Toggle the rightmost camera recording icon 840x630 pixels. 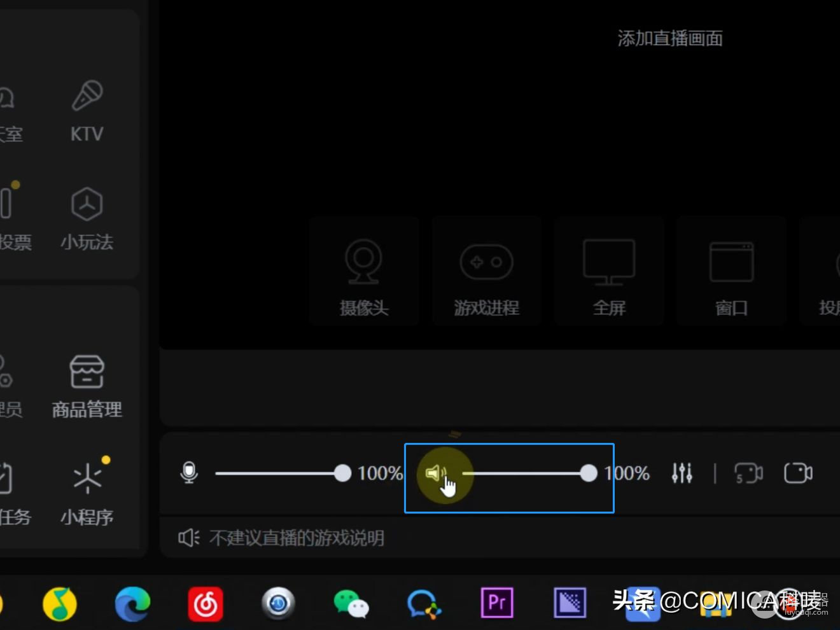pos(798,473)
